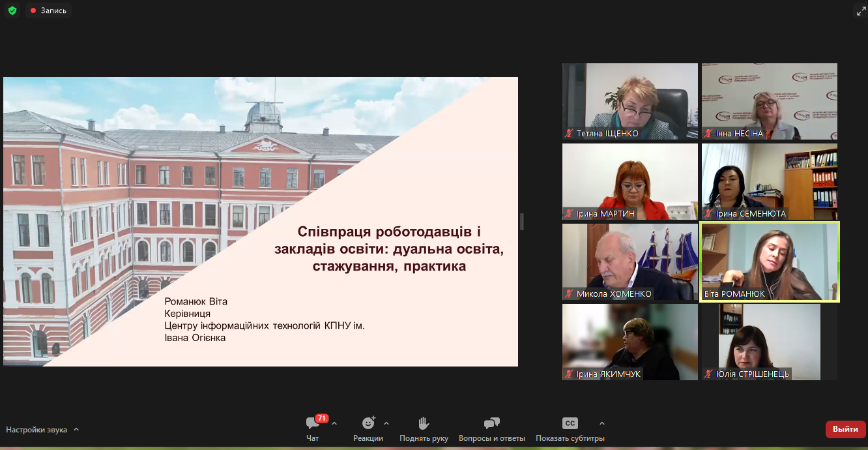The width and height of the screenshot is (868, 450).
Task: Click the Reactions smiley icon
Action: pyautogui.click(x=368, y=423)
